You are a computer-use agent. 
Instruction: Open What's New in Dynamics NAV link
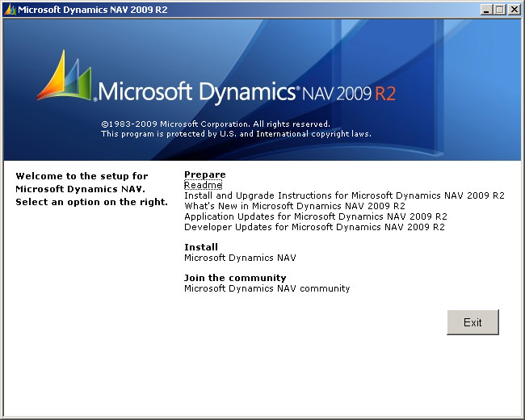point(295,206)
